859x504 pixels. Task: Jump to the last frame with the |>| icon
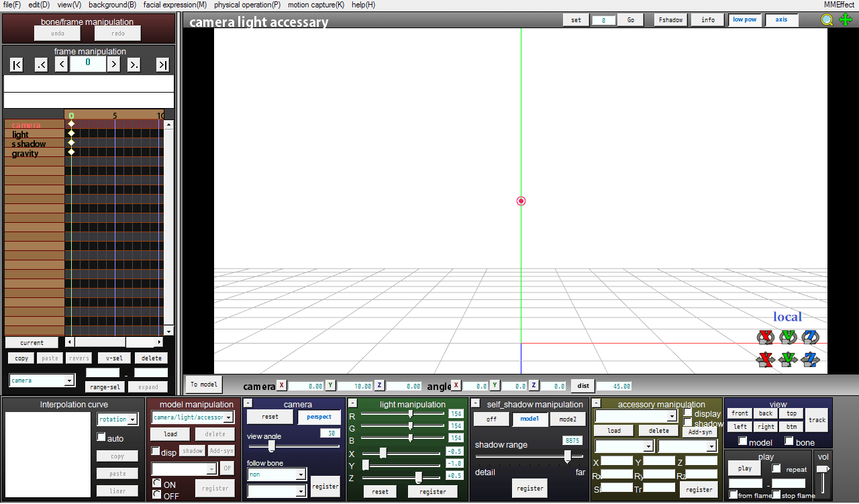click(162, 64)
